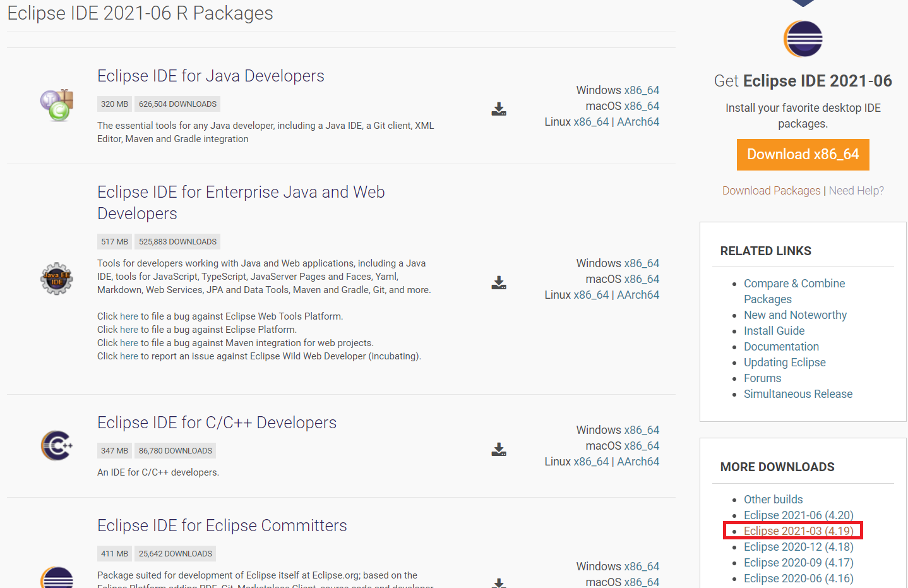
Task: Open the Simultaneous Release link
Action: 798,394
